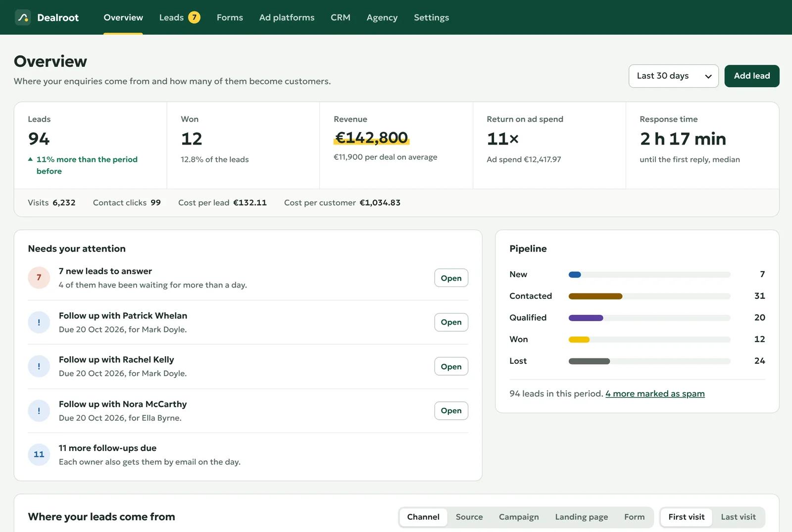The height and width of the screenshot is (532, 792).
Task: Click the brown Contacted pipeline bar
Action: pyautogui.click(x=595, y=296)
